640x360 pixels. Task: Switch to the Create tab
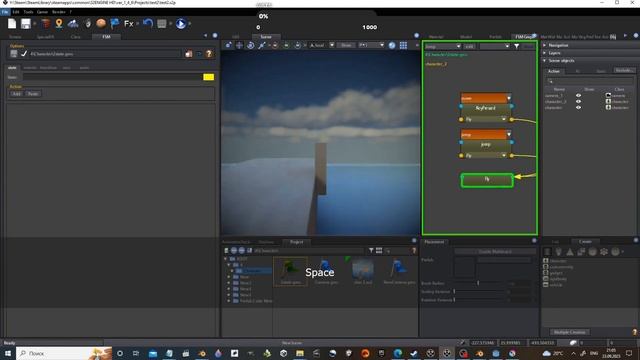click(585, 242)
